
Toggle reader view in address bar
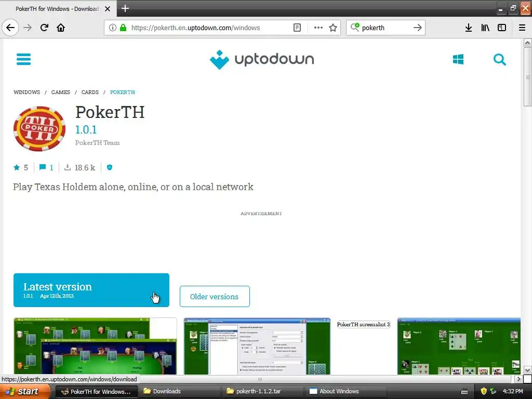pyautogui.click(x=297, y=28)
